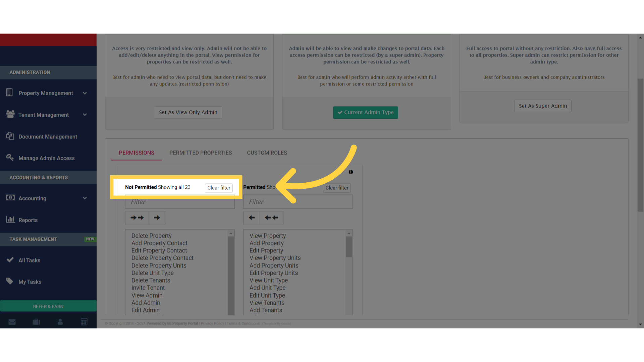Expand the Tenant Management menu chevron

click(x=85, y=115)
